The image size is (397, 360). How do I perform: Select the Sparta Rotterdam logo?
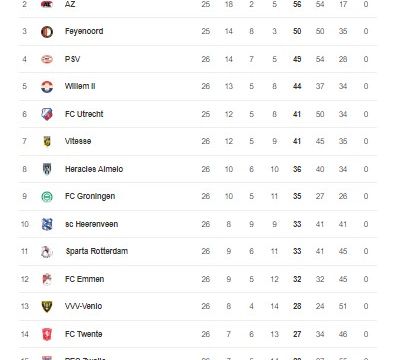[x=47, y=252]
